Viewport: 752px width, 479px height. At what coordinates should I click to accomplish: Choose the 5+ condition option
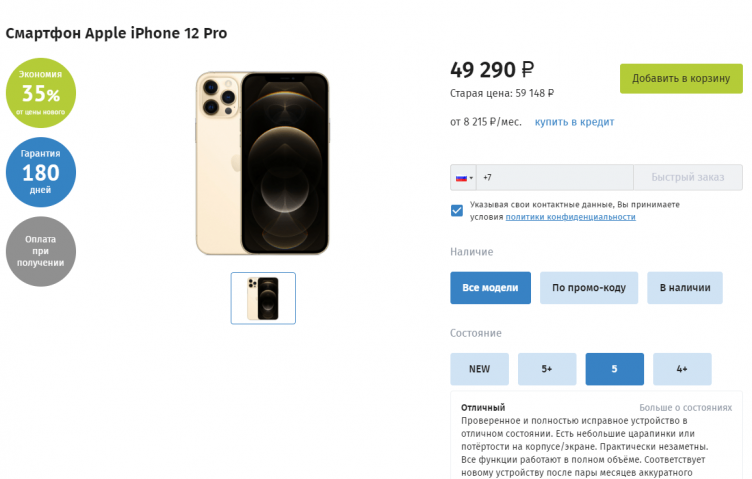coord(547,369)
